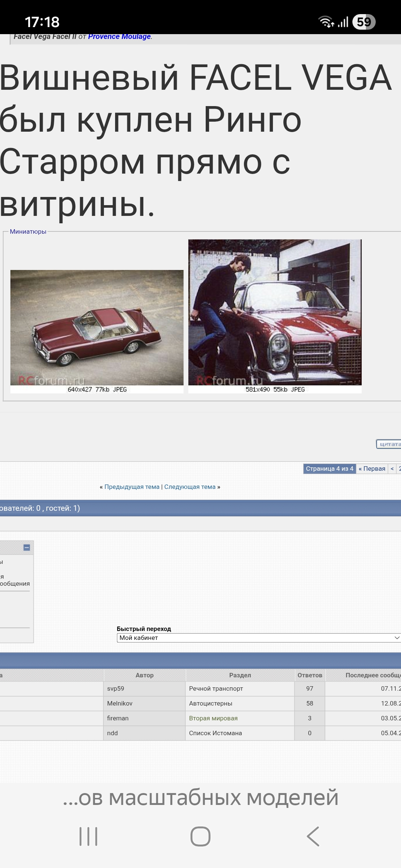Open the "Мой кабинет" quick jump dropdown
Image resolution: width=401 pixels, height=868 pixels.
258,638
